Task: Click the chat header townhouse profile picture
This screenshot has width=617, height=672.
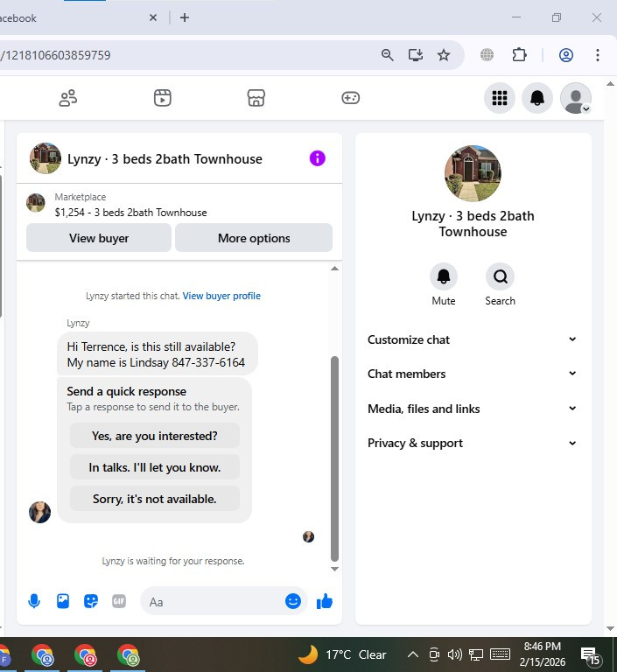Action: coord(46,158)
